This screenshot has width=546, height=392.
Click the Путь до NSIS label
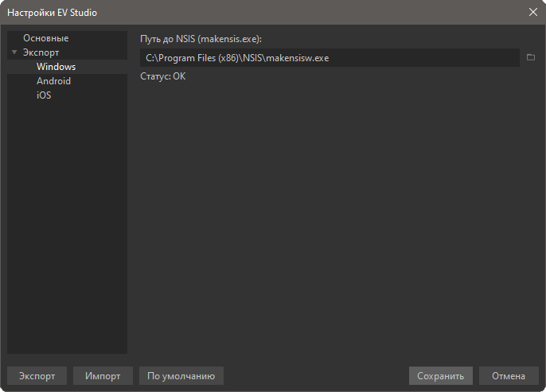click(x=201, y=38)
